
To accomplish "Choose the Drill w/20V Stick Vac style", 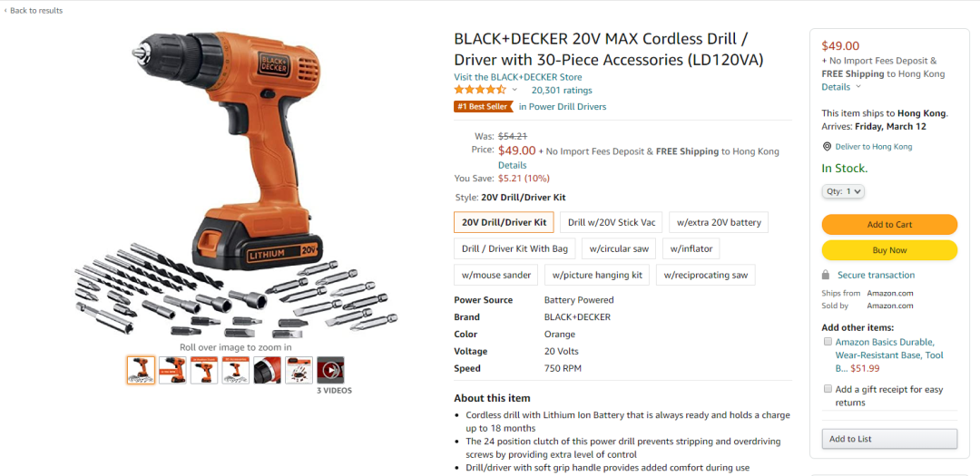I will [612, 222].
